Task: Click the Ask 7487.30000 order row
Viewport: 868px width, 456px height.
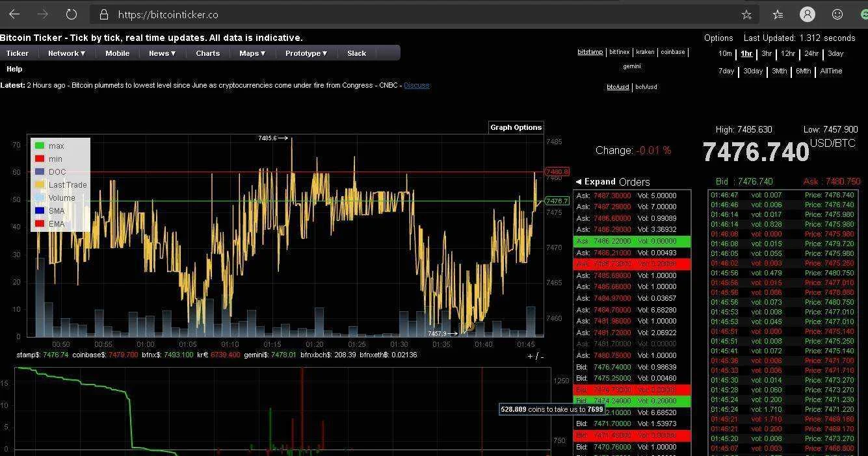Action: pos(632,196)
